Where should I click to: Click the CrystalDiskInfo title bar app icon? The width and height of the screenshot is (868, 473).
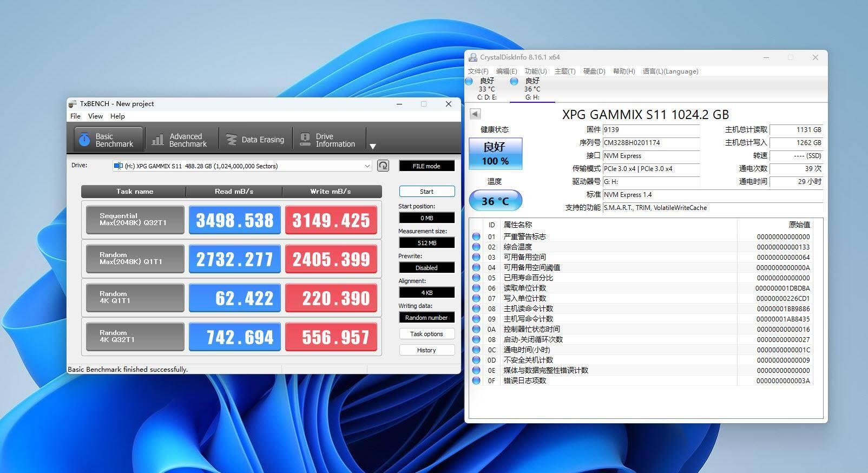(x=474, y=57)
